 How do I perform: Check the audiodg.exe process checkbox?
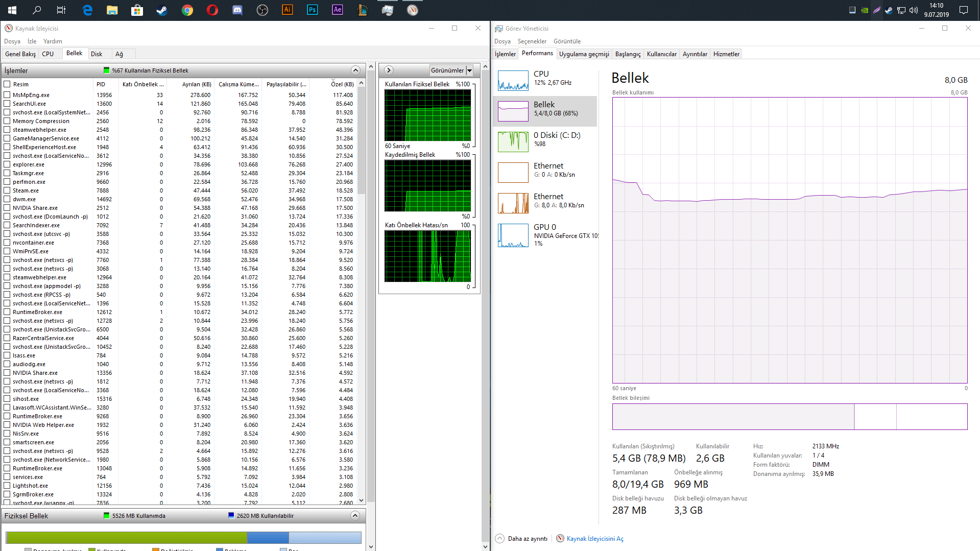[7, 364]
